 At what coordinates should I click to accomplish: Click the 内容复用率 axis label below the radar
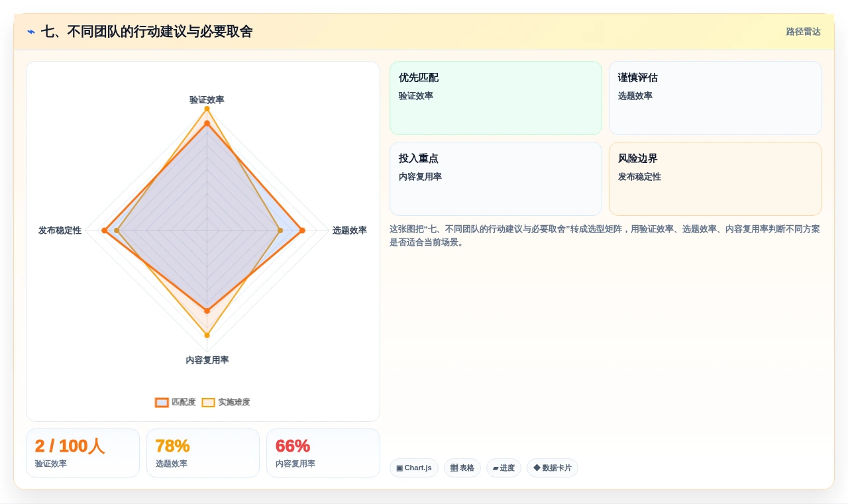(x=207, y=360)
